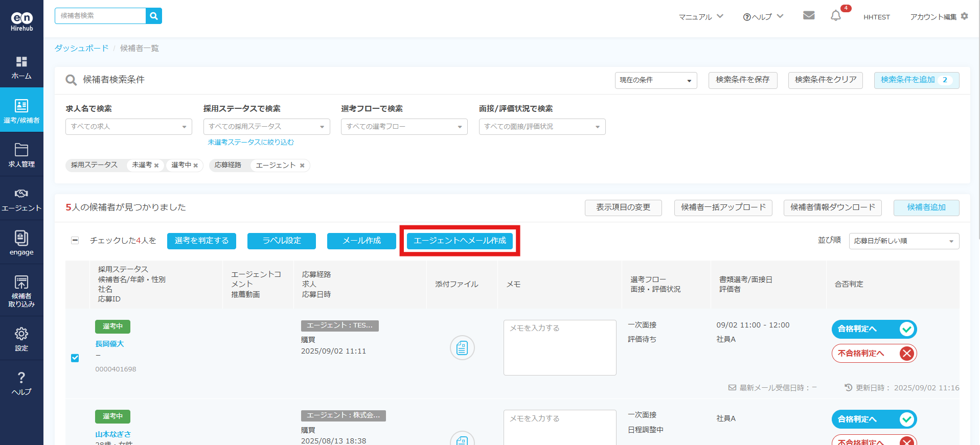Image resolution: width=980 pixels, height=445 pixels.
Task: Open notifications bell with badge
Action: coord(836,16)
